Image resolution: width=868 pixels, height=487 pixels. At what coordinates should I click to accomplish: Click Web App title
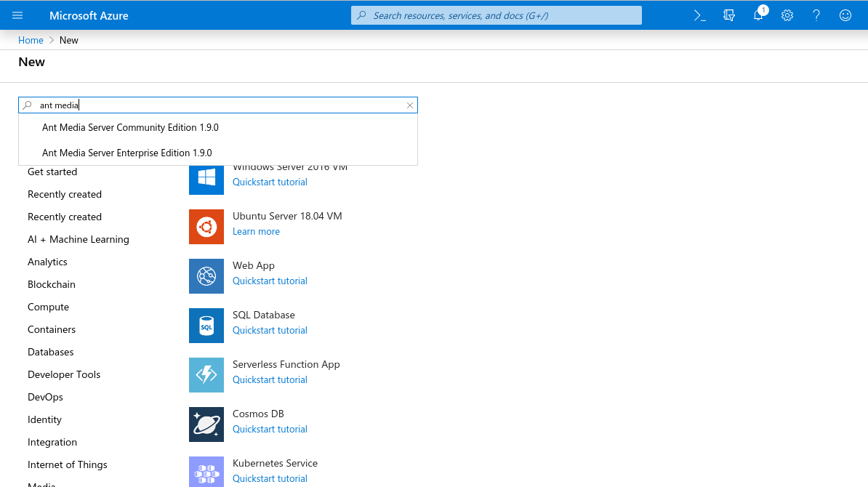pyautogui.click(x=254, y=265)
